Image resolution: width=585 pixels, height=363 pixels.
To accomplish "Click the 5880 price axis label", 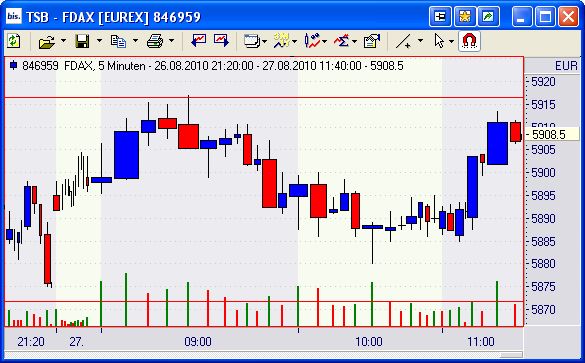I will [x=543, y=264].
